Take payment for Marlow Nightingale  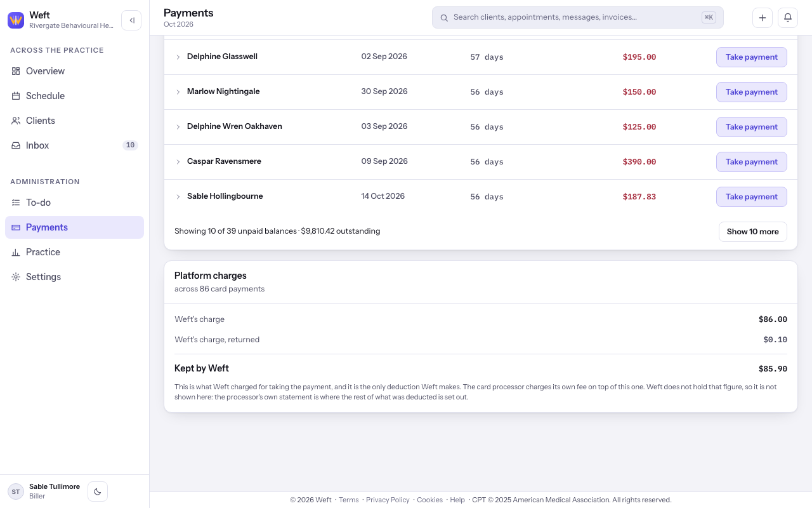pyautogui.click(x=752, y=92)
